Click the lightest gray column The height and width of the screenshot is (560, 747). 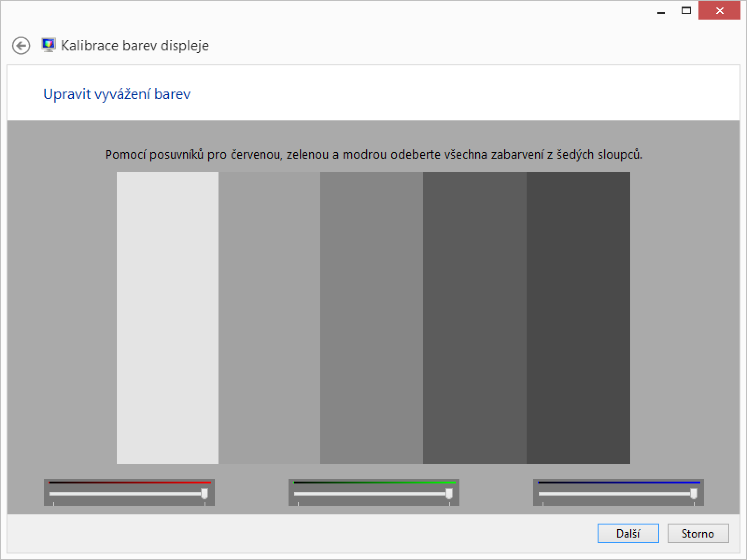(168, 318)
